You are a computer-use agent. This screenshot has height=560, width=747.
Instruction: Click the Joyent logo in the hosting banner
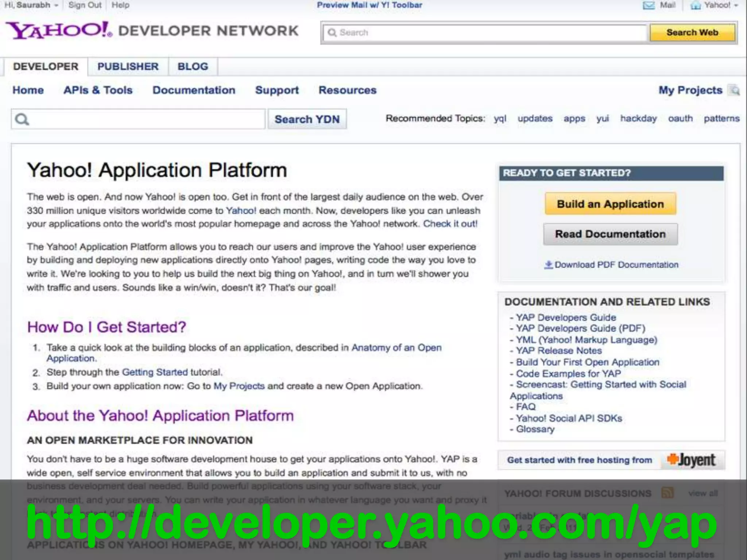pos(692,460)
